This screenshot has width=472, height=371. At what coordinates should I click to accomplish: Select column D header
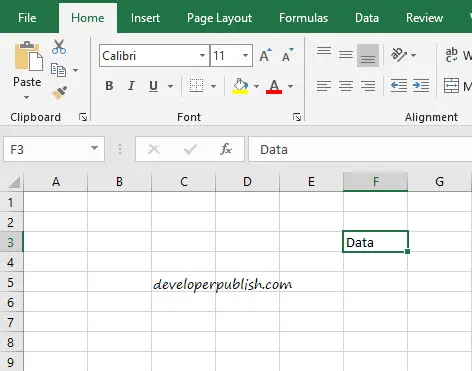(x=247, y=182)
